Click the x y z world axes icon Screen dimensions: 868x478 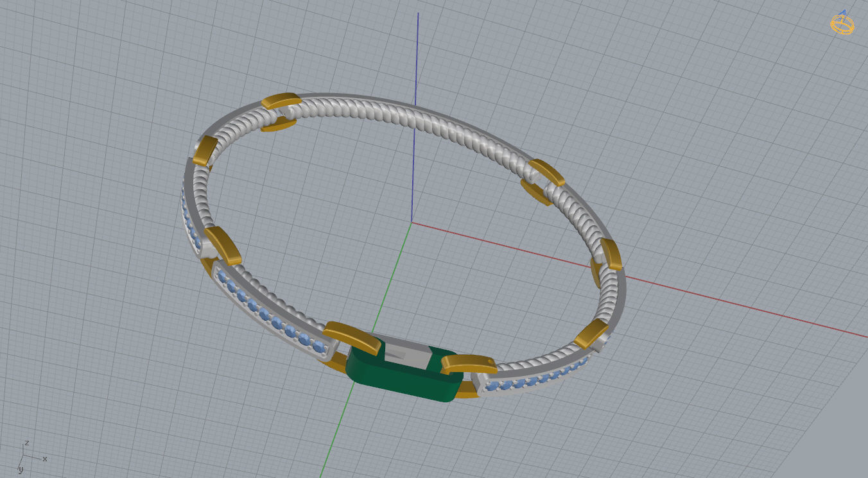click(x=32, y=456)
